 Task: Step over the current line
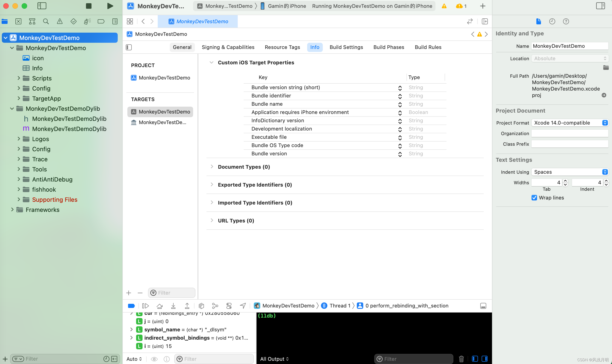[x=160, y=306]
